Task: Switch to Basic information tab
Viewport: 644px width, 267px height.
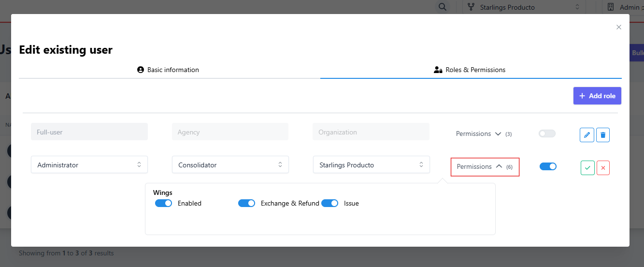Action: coord(168,70)
